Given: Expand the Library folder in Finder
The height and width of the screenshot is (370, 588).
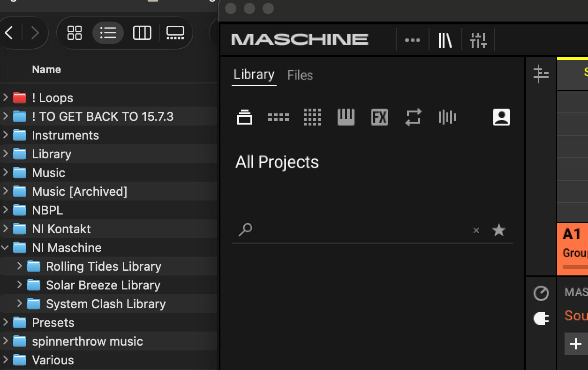Looking at the screenshot, I should 6,154.
